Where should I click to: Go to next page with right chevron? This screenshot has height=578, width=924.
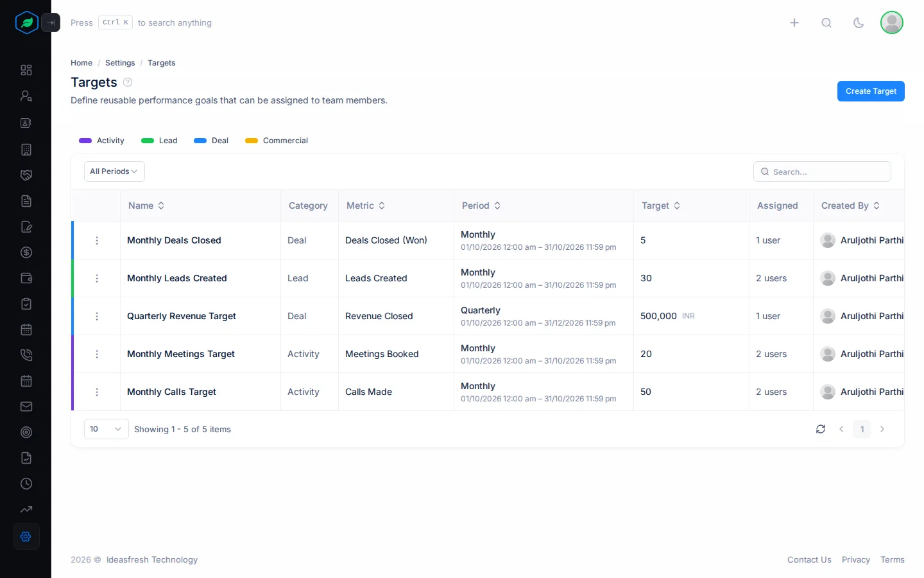click(882, 429)
